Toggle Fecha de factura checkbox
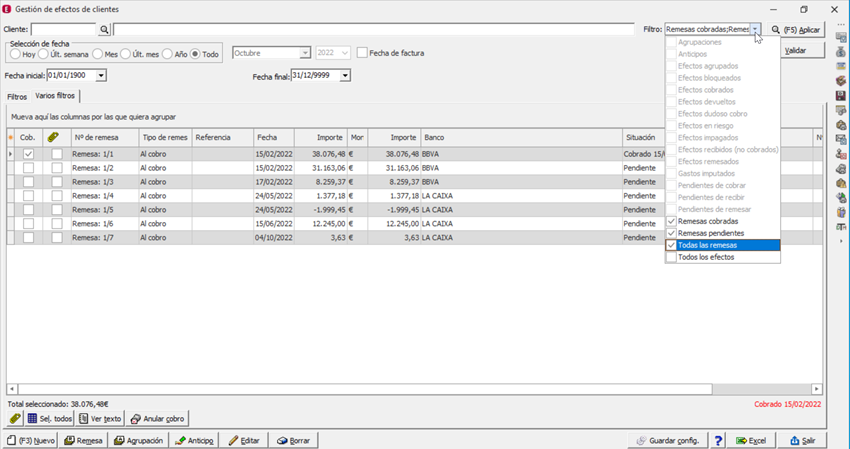Image resolution: width=850 pixels, height=449 pixels. 362,53
